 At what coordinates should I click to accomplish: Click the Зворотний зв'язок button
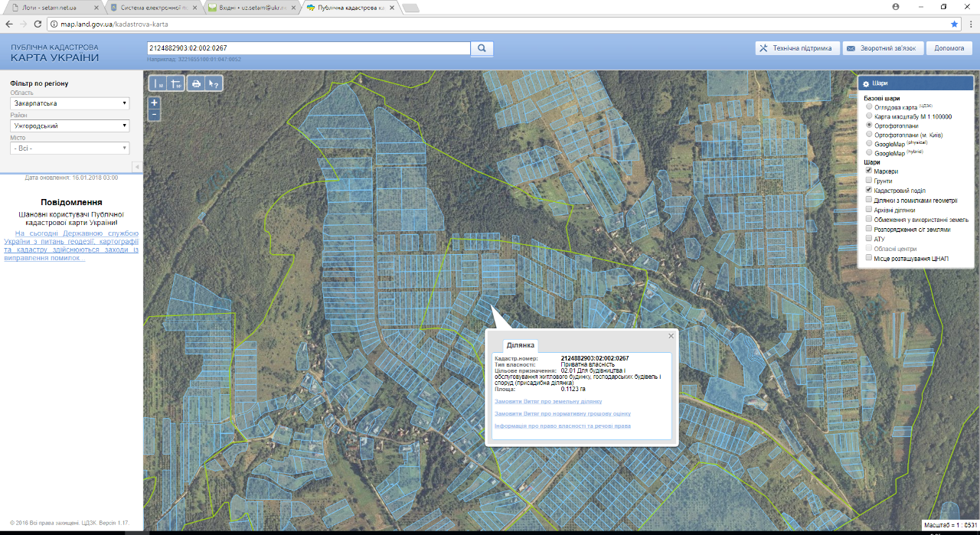coord(884,48)
